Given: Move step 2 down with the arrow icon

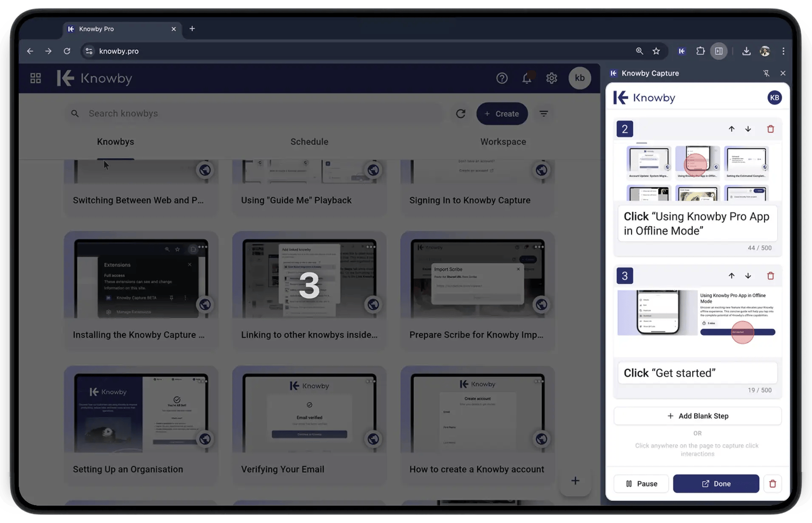Looking at the screenshot, I should (748, 129).
